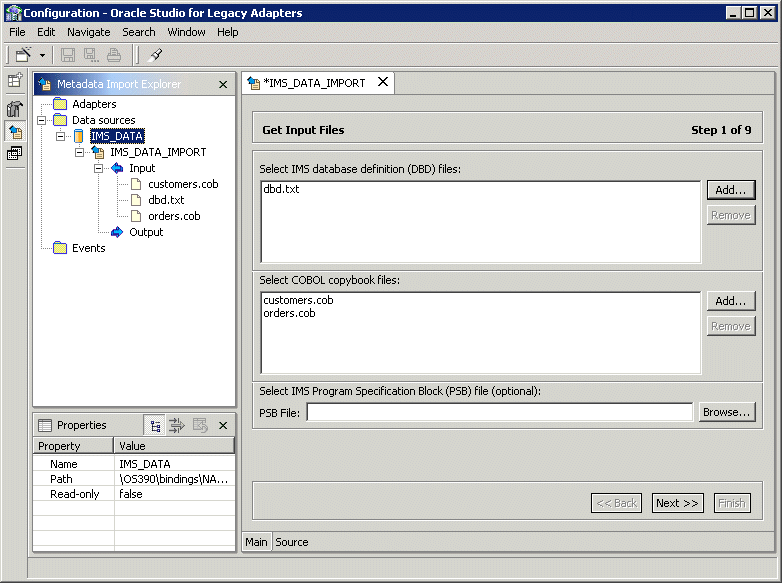The image size is (782, 583).
Task: Select dbd.txt in the tree
Action: point(166,200)
